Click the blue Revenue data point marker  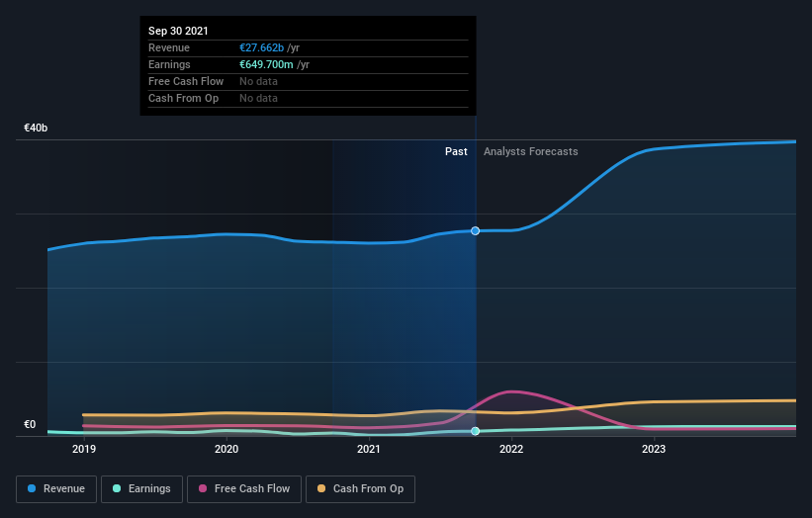click(475, 230)
